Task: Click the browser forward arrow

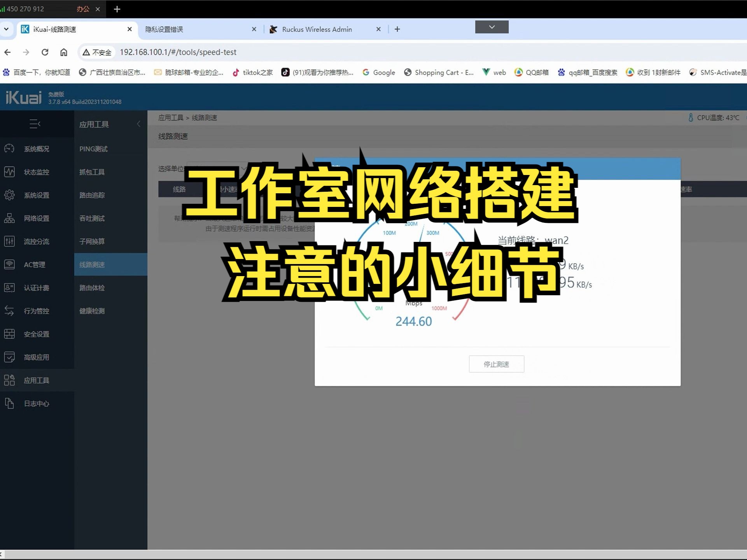Action: tap(26, 52)
